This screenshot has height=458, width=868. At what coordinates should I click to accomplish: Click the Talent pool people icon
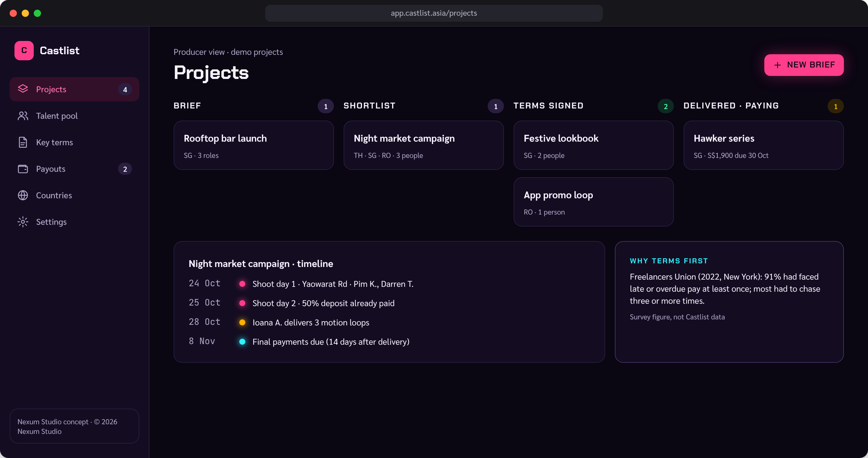23,115
